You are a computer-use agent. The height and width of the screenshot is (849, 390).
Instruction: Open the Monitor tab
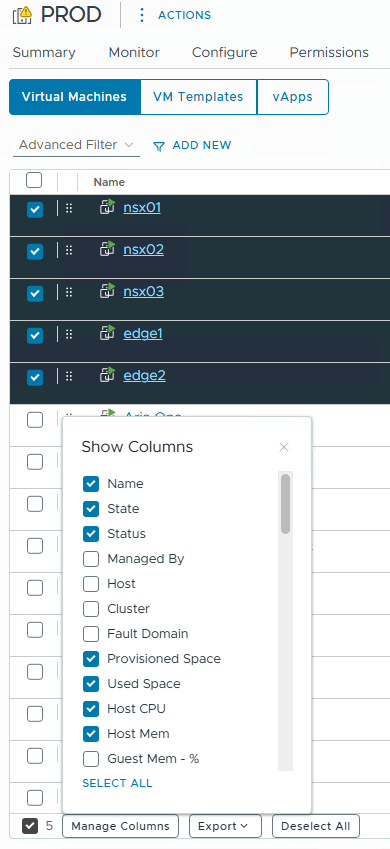pos(134,53)
